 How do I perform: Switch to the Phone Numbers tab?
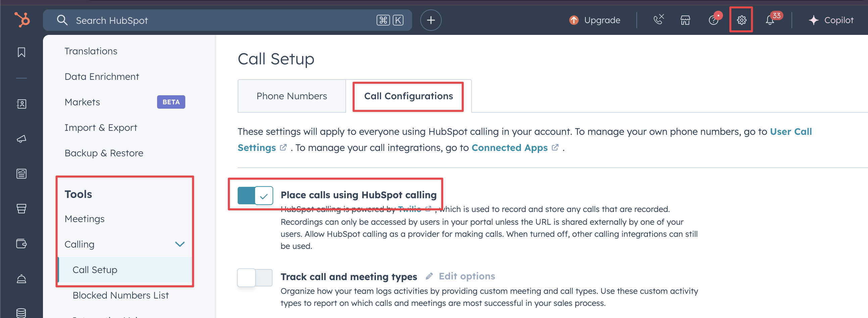(x=292, y=96)
